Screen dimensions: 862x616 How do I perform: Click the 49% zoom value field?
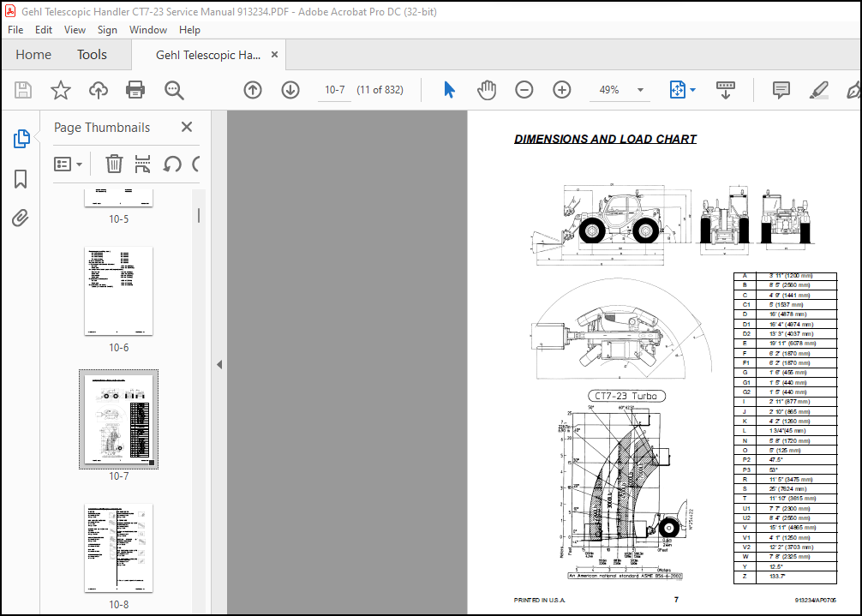point(609,90)
